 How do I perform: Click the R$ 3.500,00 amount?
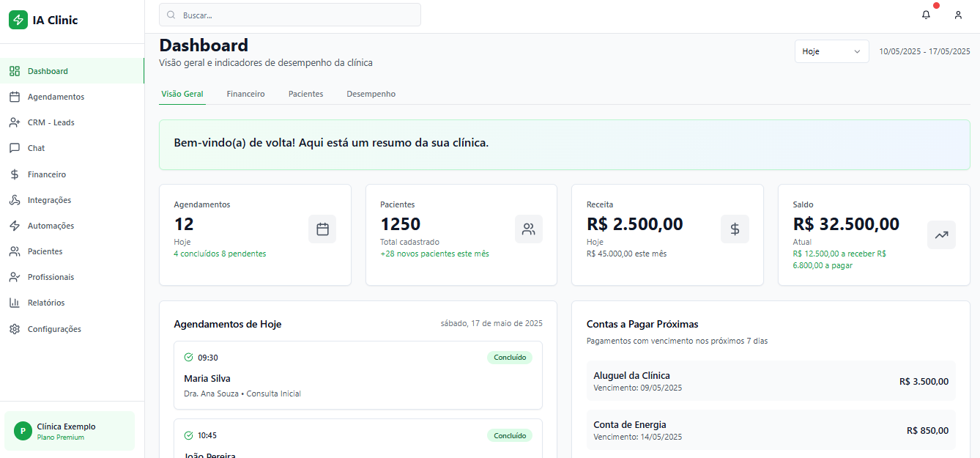pos(924,381)
